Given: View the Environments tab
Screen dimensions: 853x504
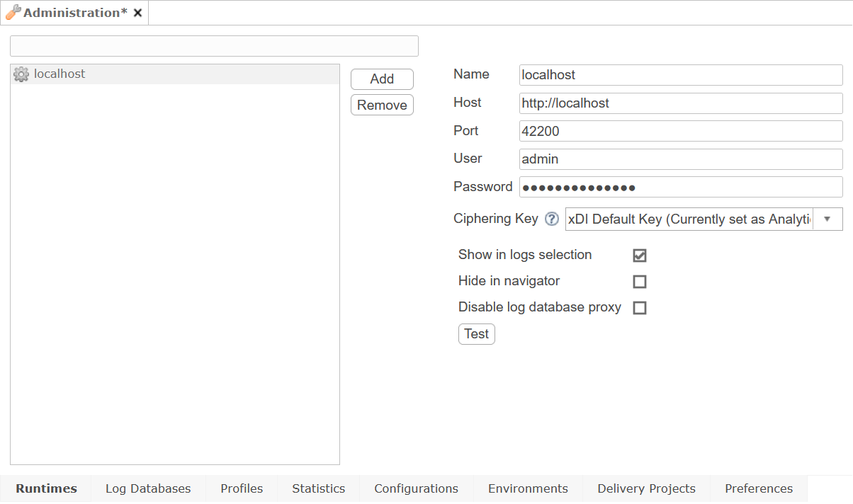Looking at the screenshot, I should (527, 488).
